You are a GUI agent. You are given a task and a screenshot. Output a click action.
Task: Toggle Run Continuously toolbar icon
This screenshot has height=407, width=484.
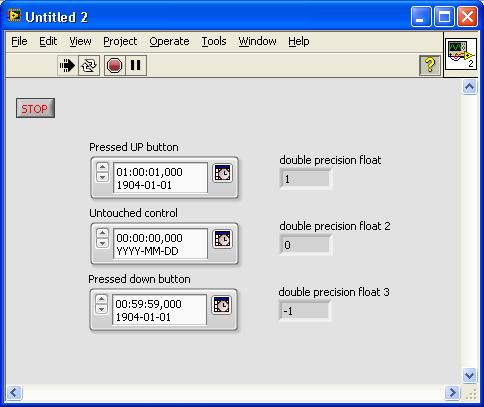click(89, 65)
